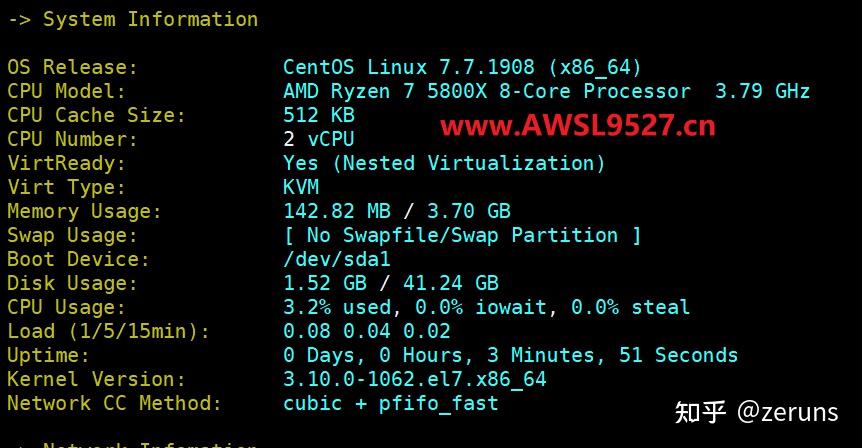The image size is (862, 448).
Task: Click the @zeruns username text
Action: tap(790, 410)
